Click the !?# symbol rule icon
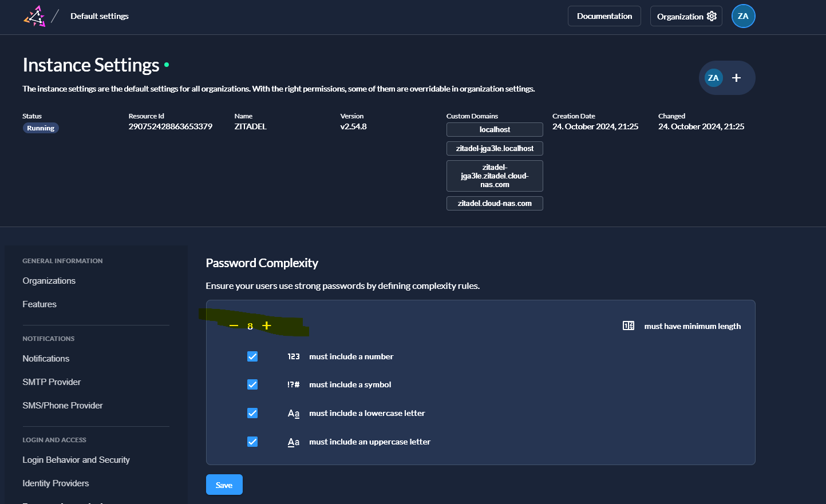Viewport: 826px width, 504px height. tap(293, 384)
